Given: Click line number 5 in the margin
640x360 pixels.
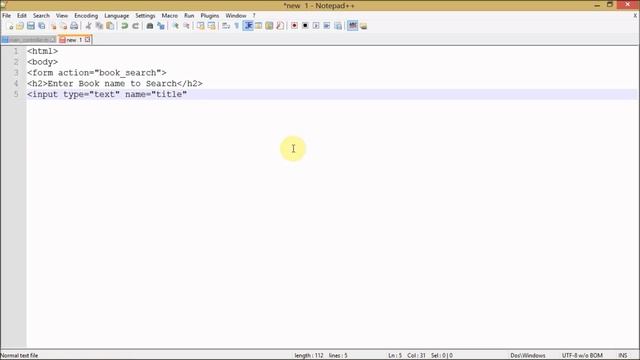Looking at the screenshot, I should [16, 94].
